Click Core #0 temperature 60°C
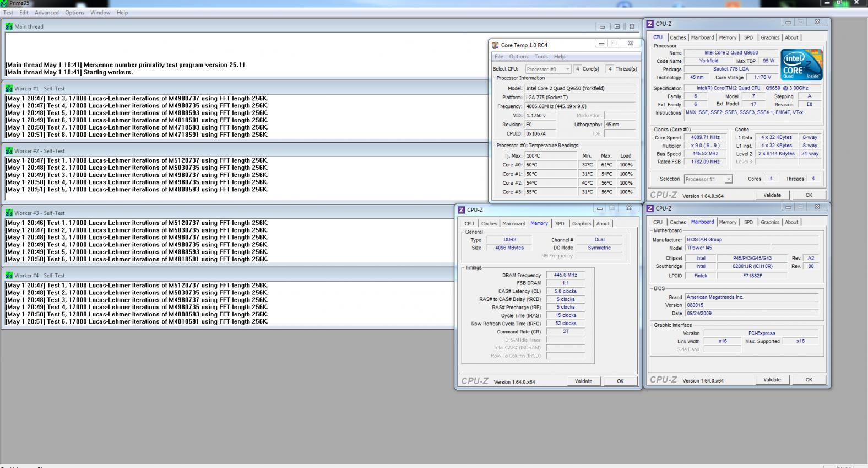868x468 pixels. point(550,165)
